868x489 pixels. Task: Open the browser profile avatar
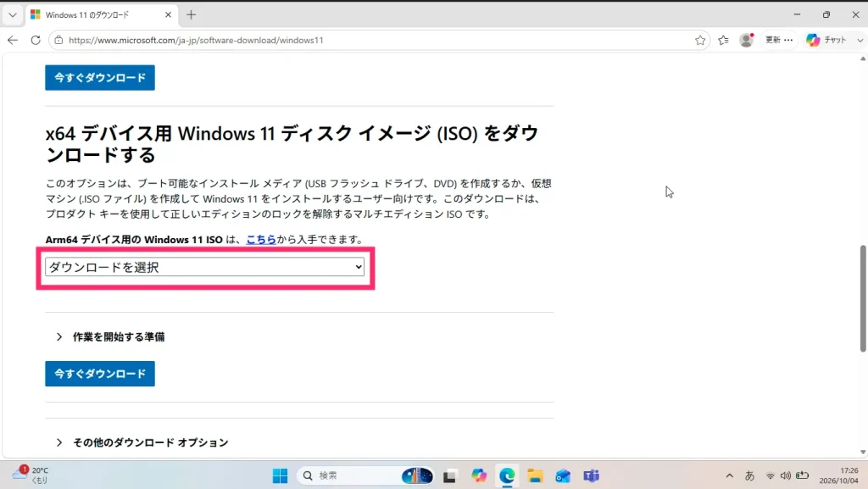[x=747, y=40]
